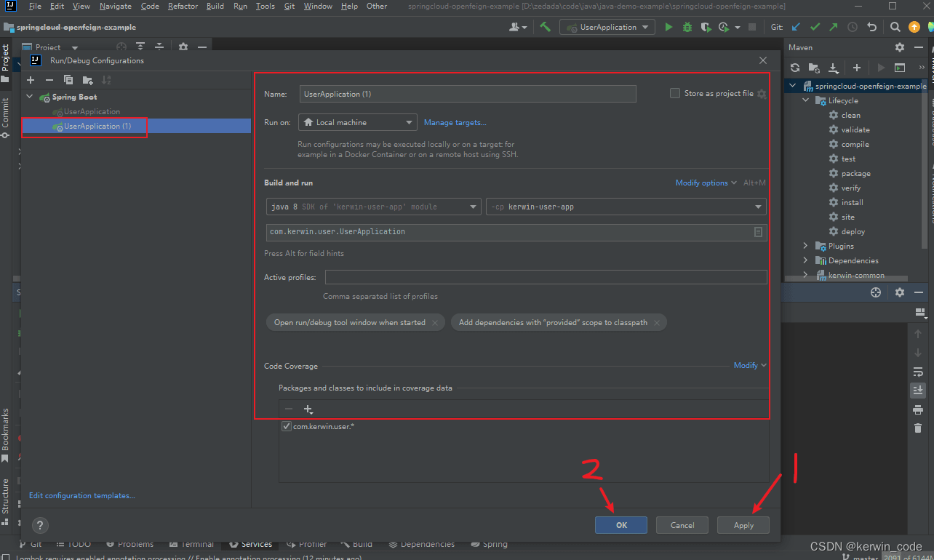This screenshot has width=934, height=560.
Task: Click the Git push arrow
Action: (834, 27)
